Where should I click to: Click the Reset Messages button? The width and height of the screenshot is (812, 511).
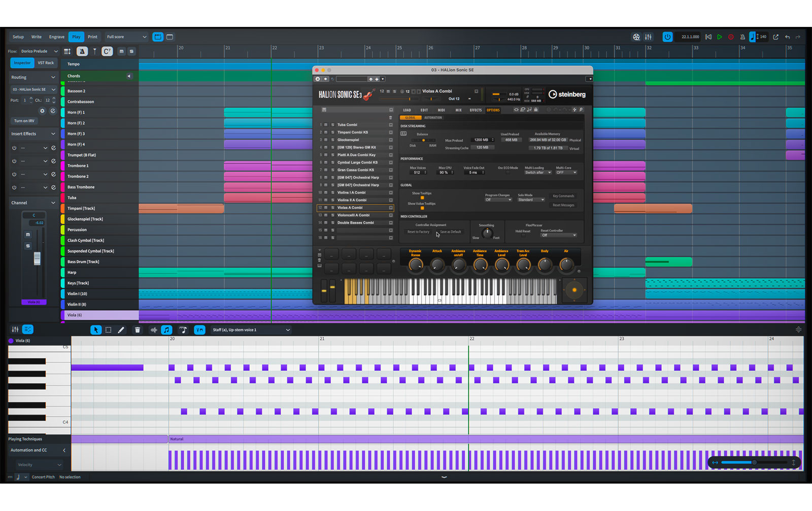click(x=563, y=205)
